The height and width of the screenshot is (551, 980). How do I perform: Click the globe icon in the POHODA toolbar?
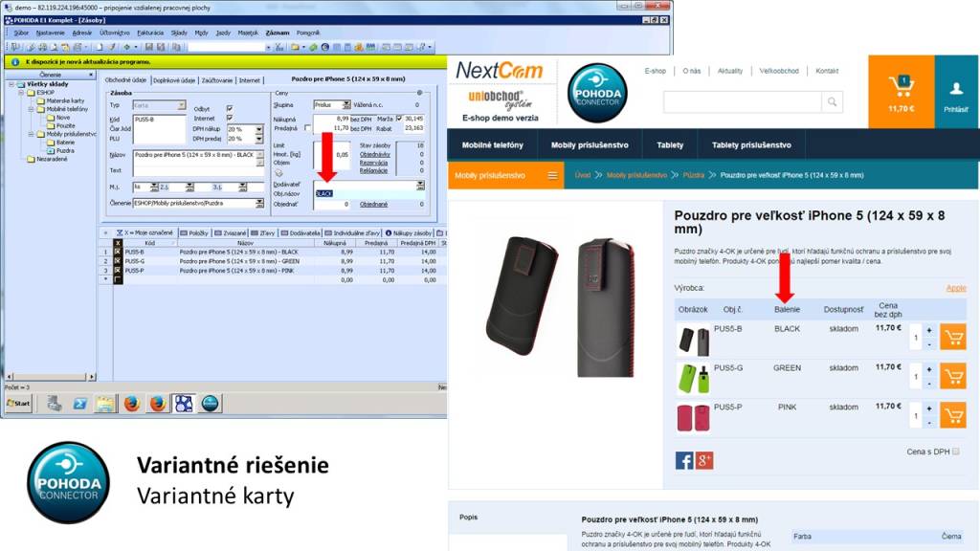(x=325, y=47)
